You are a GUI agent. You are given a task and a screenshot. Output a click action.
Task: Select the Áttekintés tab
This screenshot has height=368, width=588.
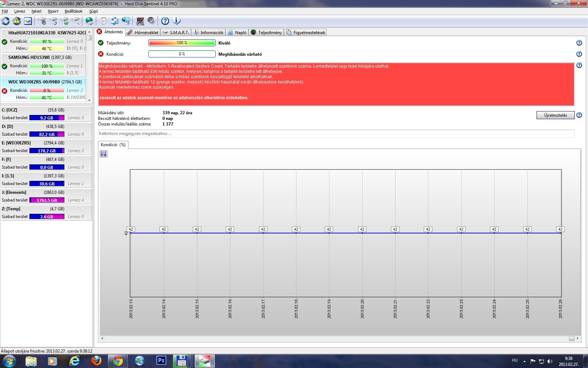pyautogui.click(x=110, y=32)
